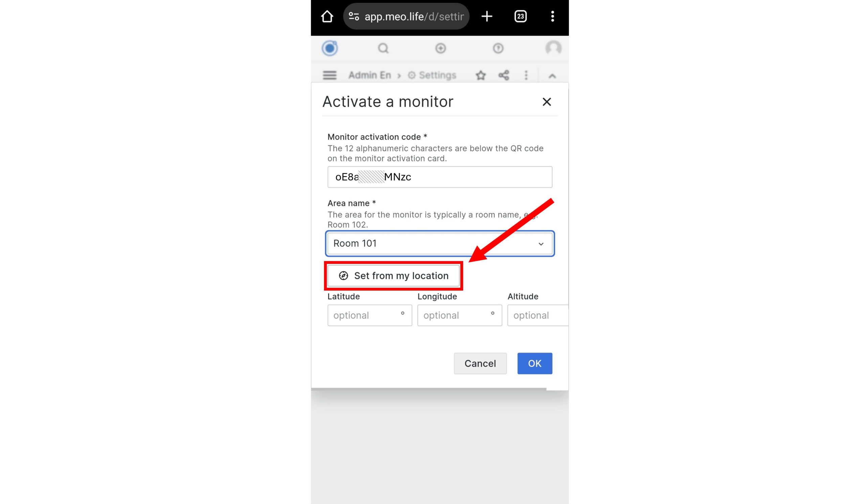Click the location icon on Set from my location
Viewport: 866px width, 504px height.
343,275
